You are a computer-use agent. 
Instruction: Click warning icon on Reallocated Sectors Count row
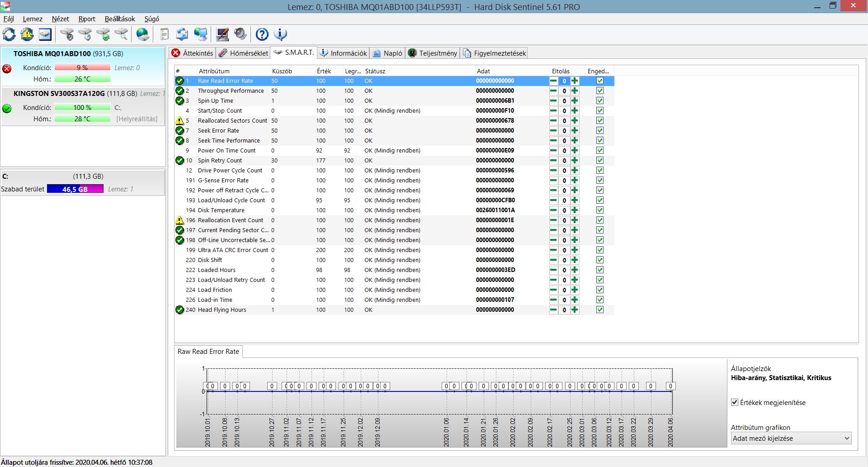coord(179,121)
